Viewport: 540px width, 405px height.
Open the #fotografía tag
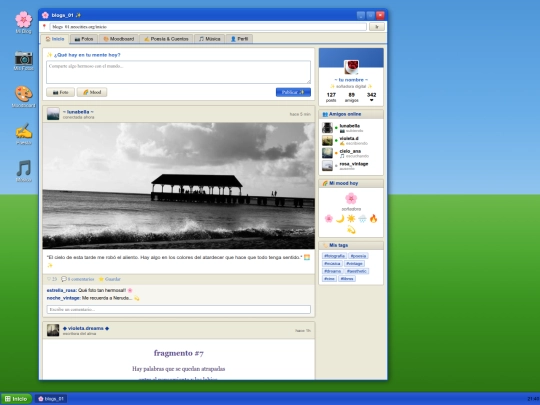[x=334, y=256]
